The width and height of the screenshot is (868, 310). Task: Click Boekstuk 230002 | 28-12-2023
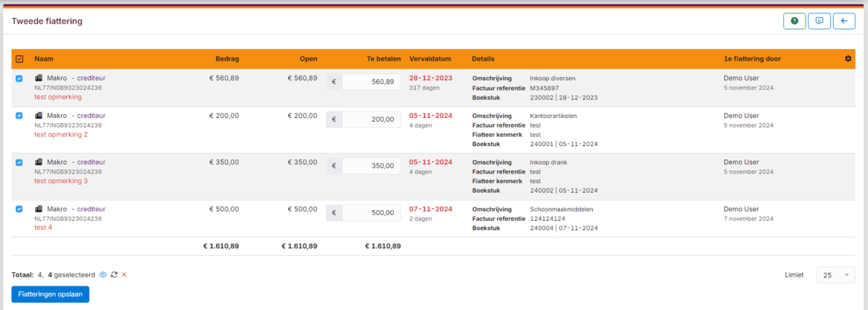click(564, 97)
